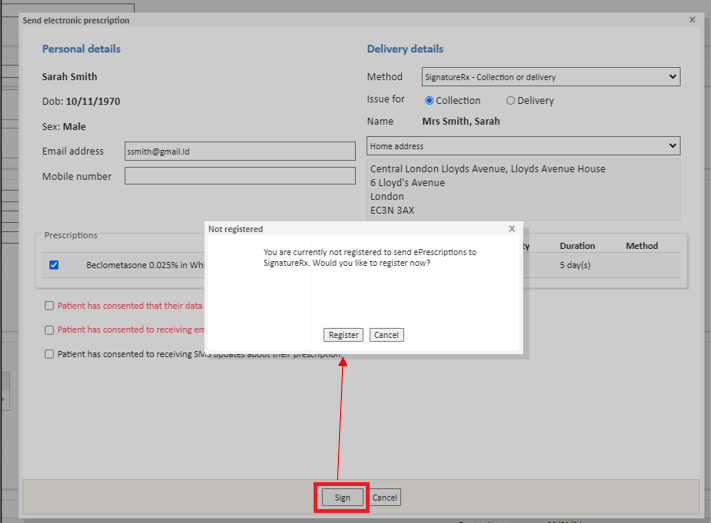The width and height of the screenshot is (711, 523).
Task: Expand the Home address dropdown
Action: [x=523, y=146]
